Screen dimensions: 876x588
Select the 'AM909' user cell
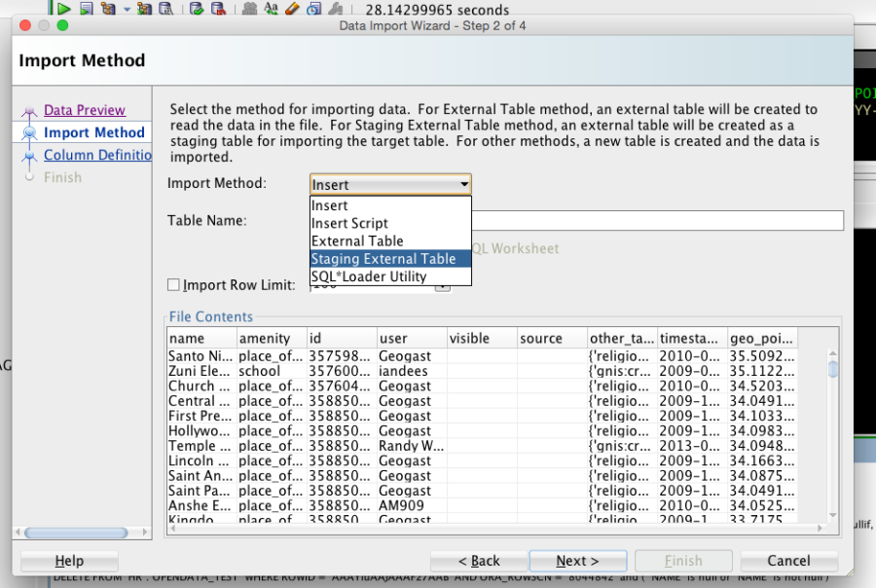coord(413,506)
